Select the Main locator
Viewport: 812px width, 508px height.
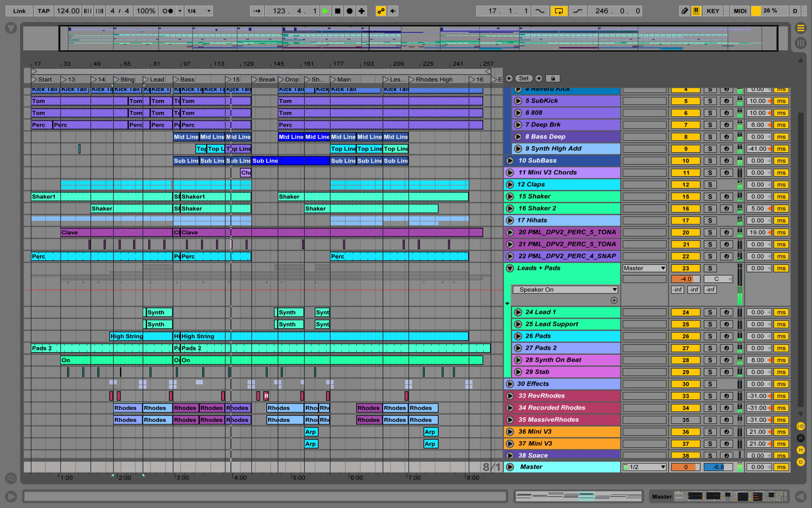pyautogui.click(x=341, y=80)
